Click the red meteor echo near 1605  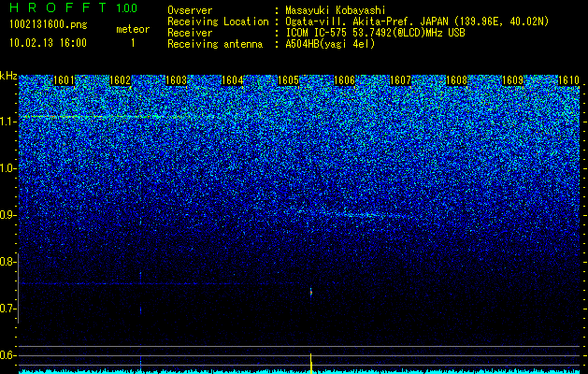(x=311, y=293)
